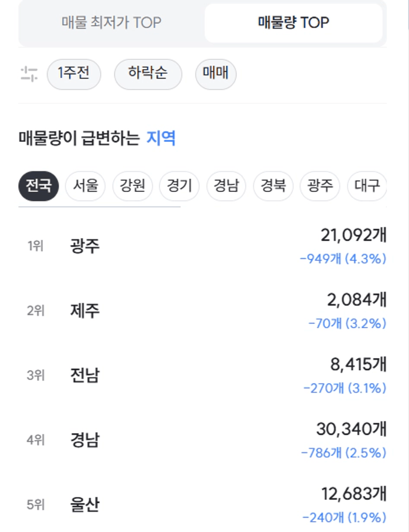Viewport: 409px width, 532px height.
Task: Switch to 매물 최저가 TOP tab
Action: [111, 23]
